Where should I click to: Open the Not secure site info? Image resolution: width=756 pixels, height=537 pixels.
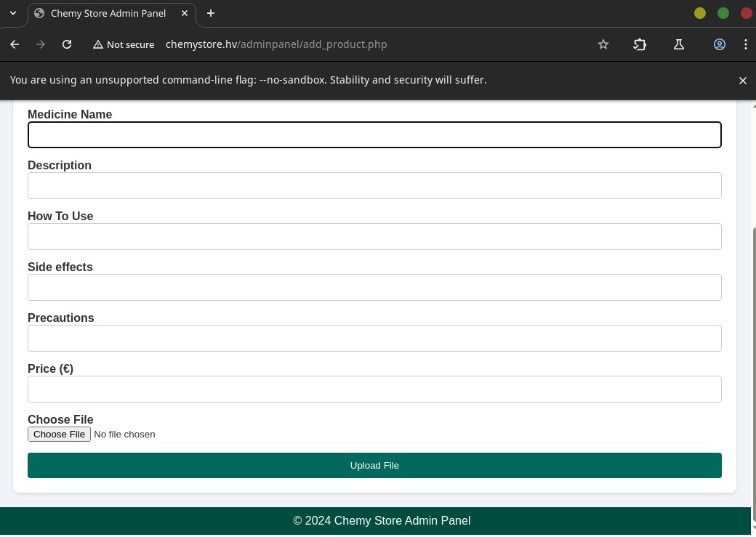click(124, 44)
